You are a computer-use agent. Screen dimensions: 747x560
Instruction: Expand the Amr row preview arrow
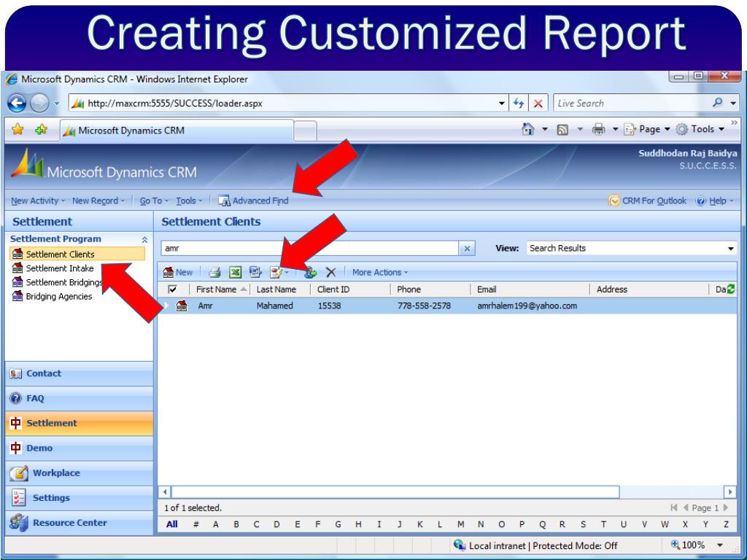(x=166, y=306)
